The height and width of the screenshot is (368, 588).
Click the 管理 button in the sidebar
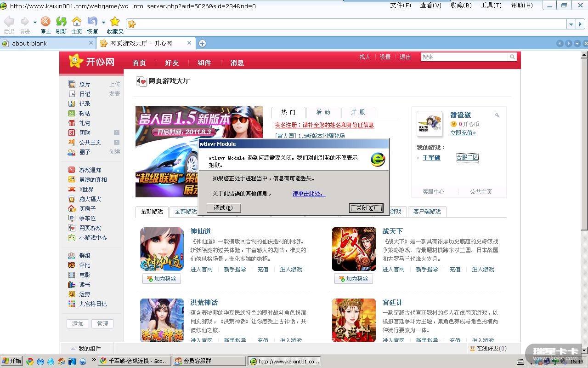102,324
